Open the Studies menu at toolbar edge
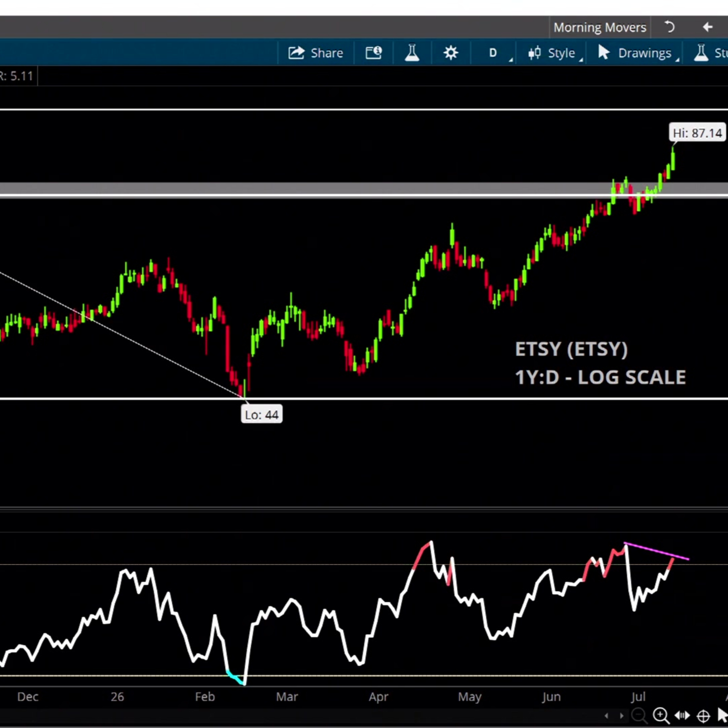Screen dimensions: 728x728 [x=711, y=53]
